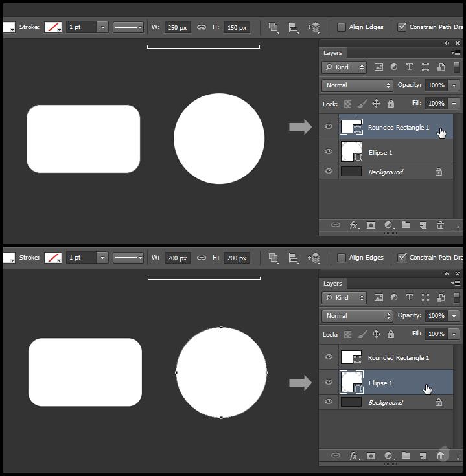Image resolution: width=466 pixels, height=476 pixels.
Task: Click path arrangement icon in lower options bar
Action: (x=314, y=258)
